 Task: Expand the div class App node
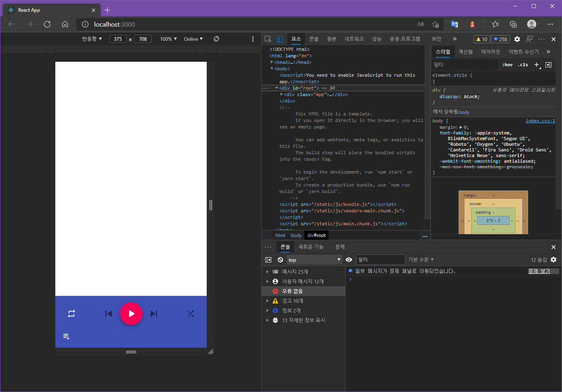click(x=281, y=94)
